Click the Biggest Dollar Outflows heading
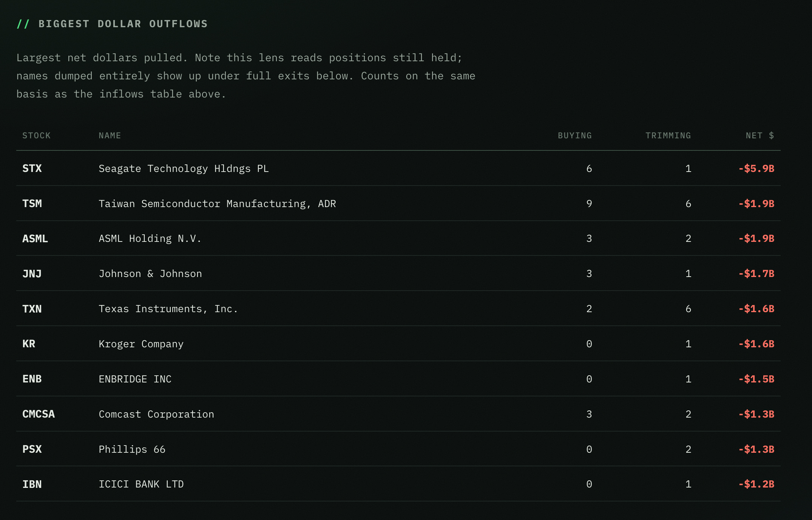This screenshot has height=520, width=812. coord(123,24)
